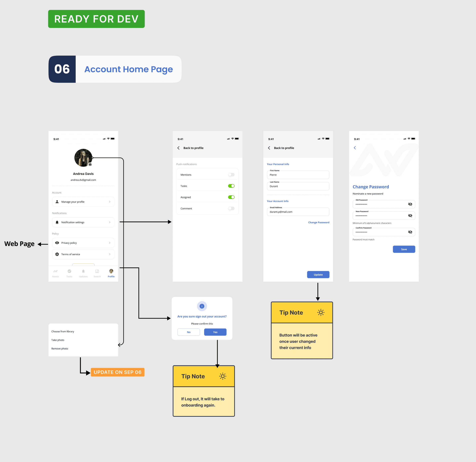This screenshot has height=462, width=476.
Task: Select Choose from library option
Action: tap(63, 331)
